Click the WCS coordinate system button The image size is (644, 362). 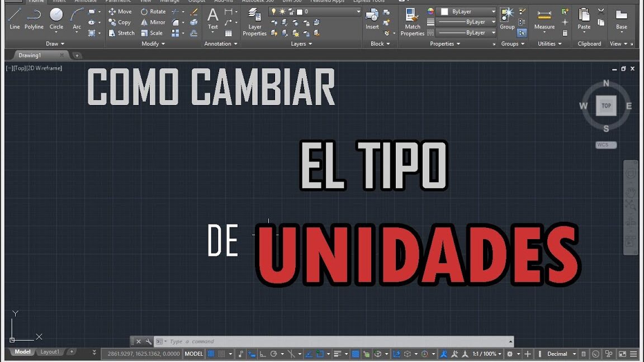tap(605, 145)
